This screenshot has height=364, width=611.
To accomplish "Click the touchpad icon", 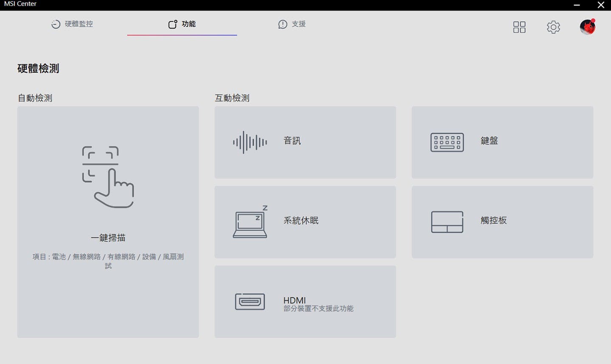I will (447, 222).
